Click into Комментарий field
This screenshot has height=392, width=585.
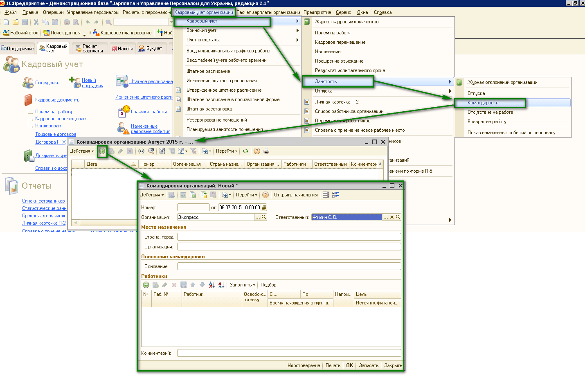pos(289,353)
